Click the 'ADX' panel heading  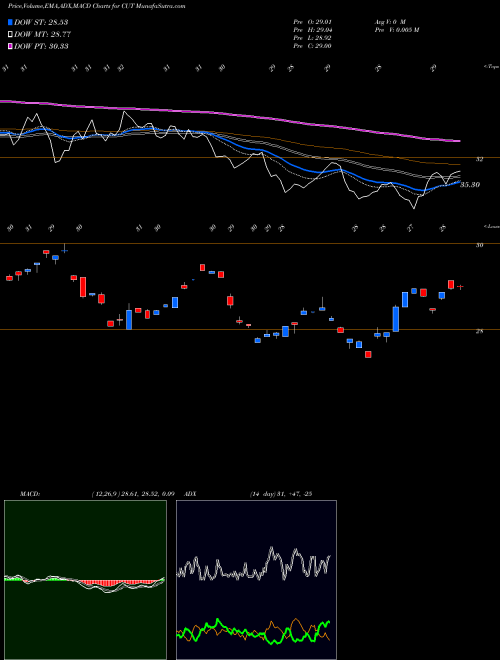[x=191, y=494]
